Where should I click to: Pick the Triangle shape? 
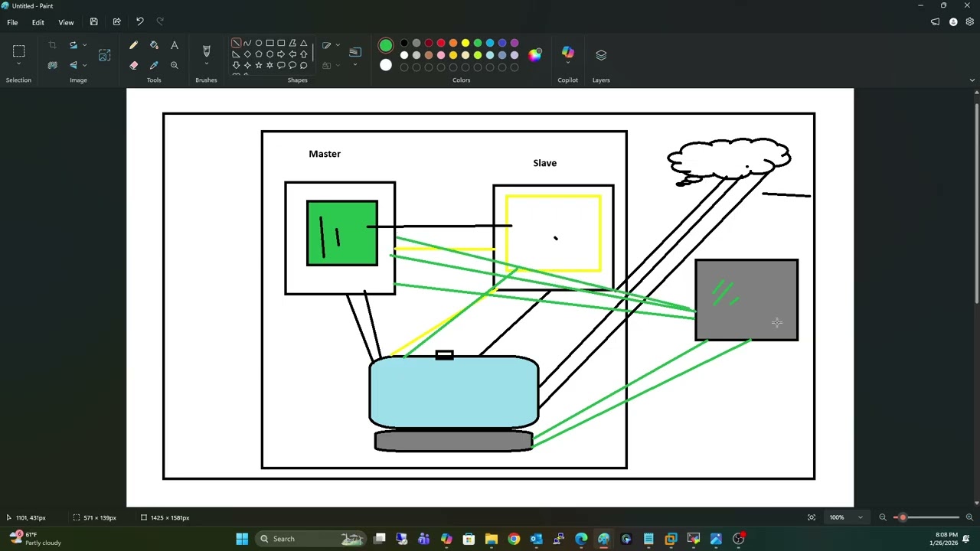tap(303, 43)
